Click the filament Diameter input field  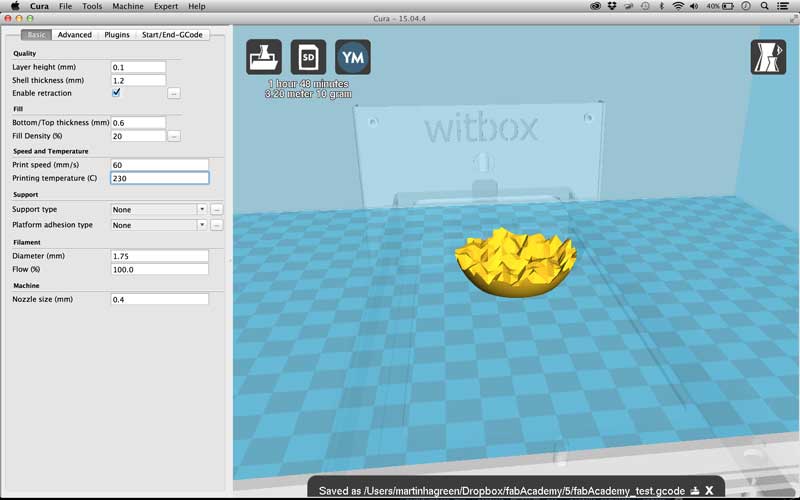[x=160, y=256]
